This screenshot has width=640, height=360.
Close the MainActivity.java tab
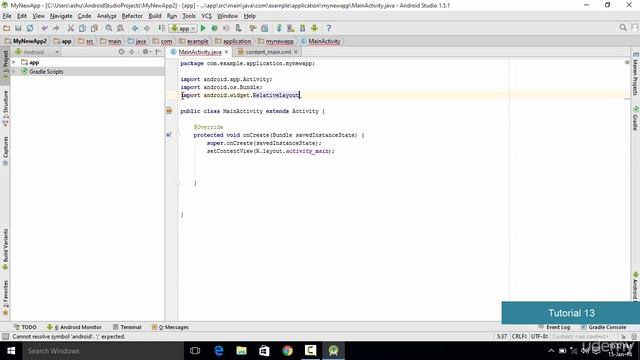pos(227,52)
